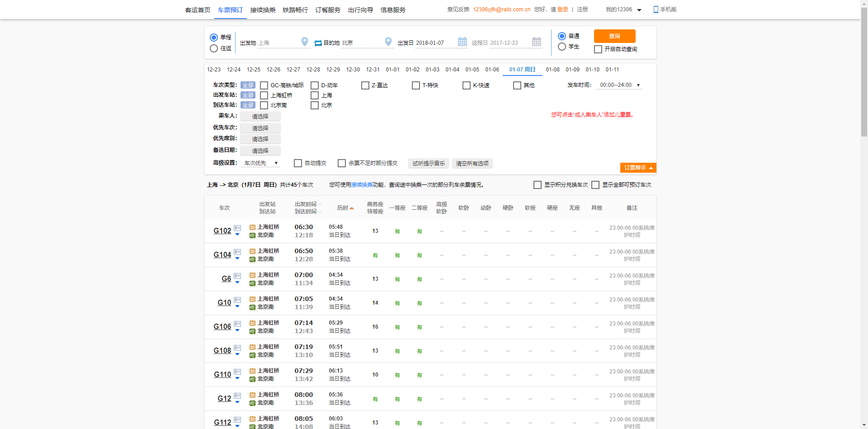This screenshot has width=868, height=429.
Task: Open the G108 train info card icon
Action: click(237, 348)
